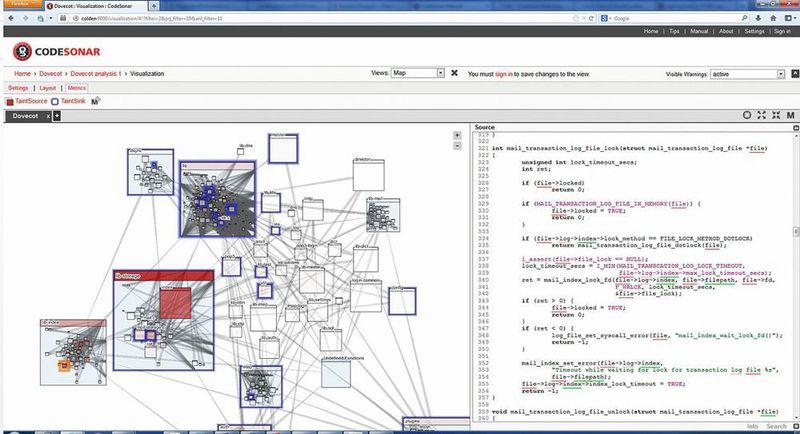Select the Undefined Functions node
Screen dimensions: 800x434
[x=336, y=374]
